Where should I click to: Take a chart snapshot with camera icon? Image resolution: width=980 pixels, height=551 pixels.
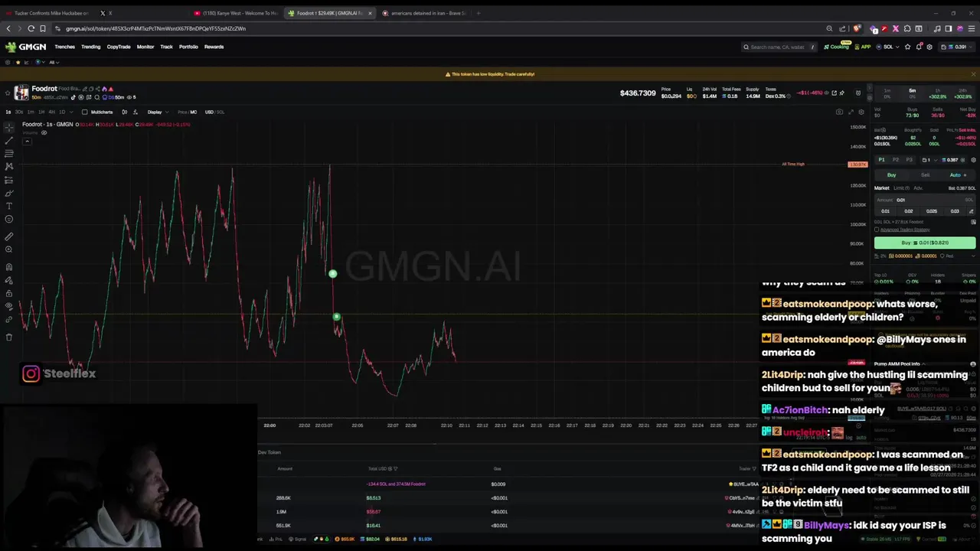(x=839, y=112)
